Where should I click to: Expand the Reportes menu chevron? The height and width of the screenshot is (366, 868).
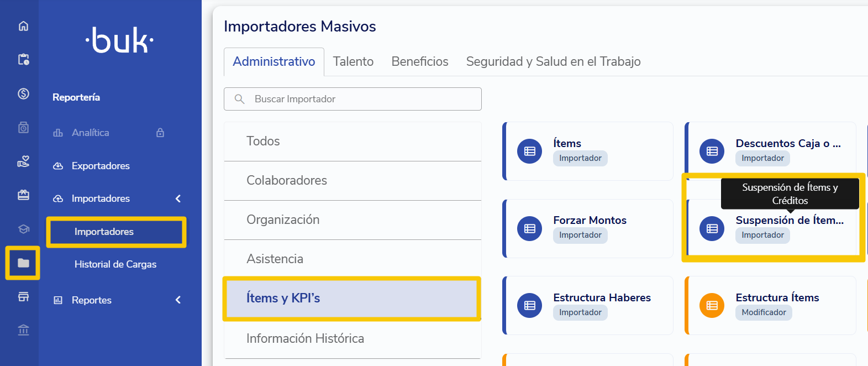pyautogui.click(x=178, y=300)
